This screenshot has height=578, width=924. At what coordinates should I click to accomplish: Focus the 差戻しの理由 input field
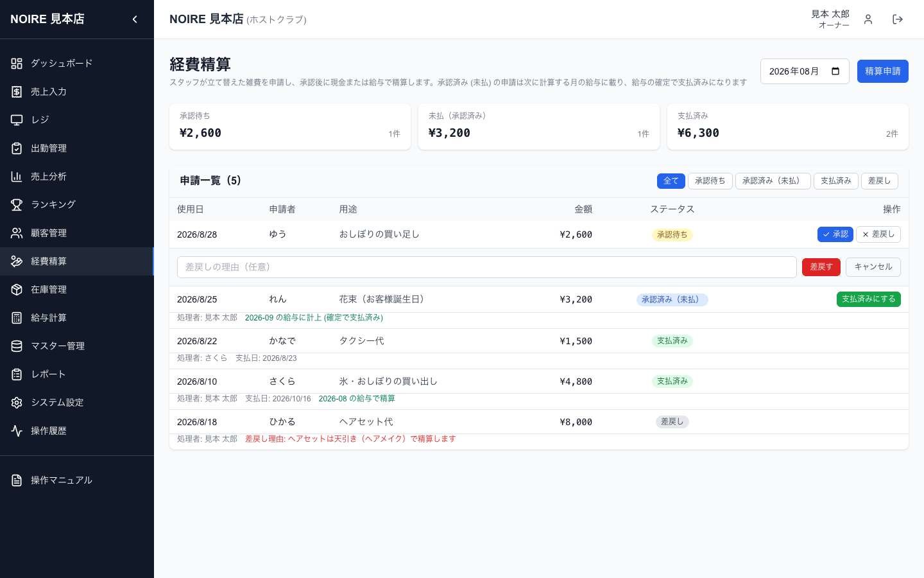coord(487,267)
